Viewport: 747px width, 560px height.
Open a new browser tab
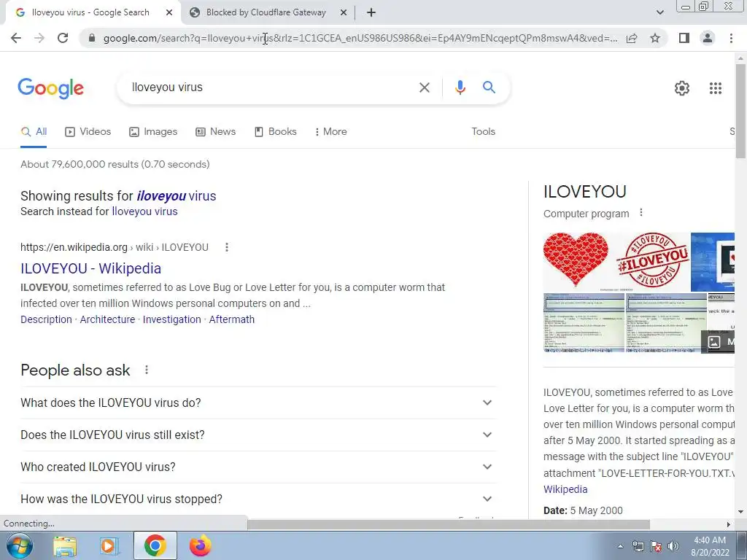(371, 13)
